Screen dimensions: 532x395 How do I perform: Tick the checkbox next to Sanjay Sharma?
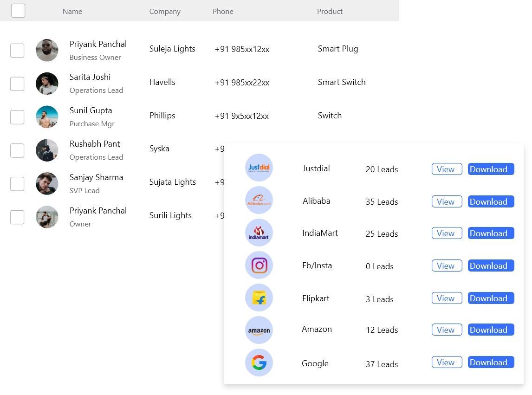[17, 184]
